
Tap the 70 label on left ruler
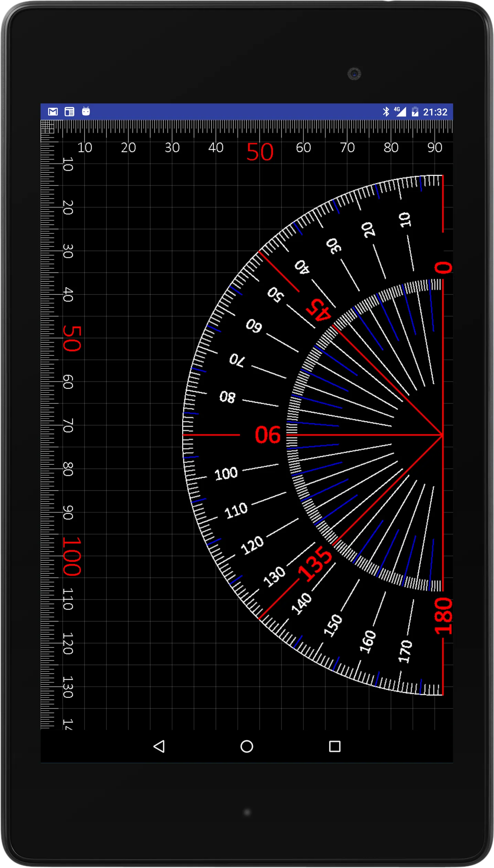(x=68, y=426)
